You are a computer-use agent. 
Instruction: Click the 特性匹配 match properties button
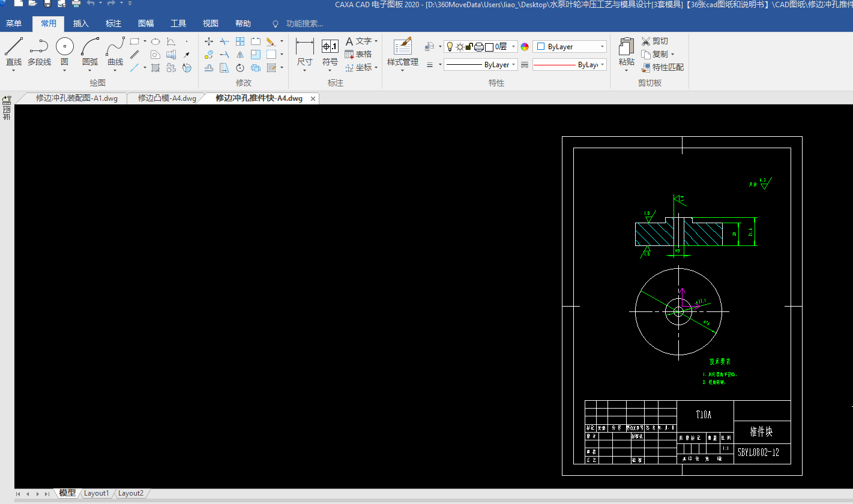click(x=663, y=68)
